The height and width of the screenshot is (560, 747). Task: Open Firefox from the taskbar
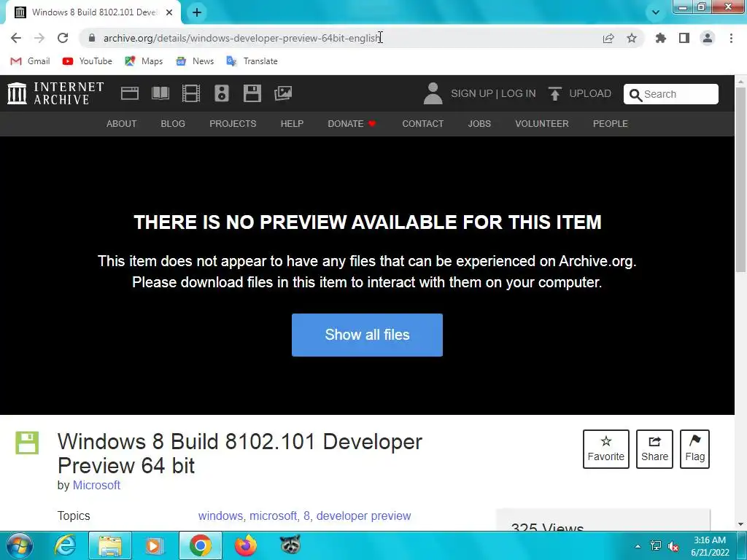coord(246,545)
